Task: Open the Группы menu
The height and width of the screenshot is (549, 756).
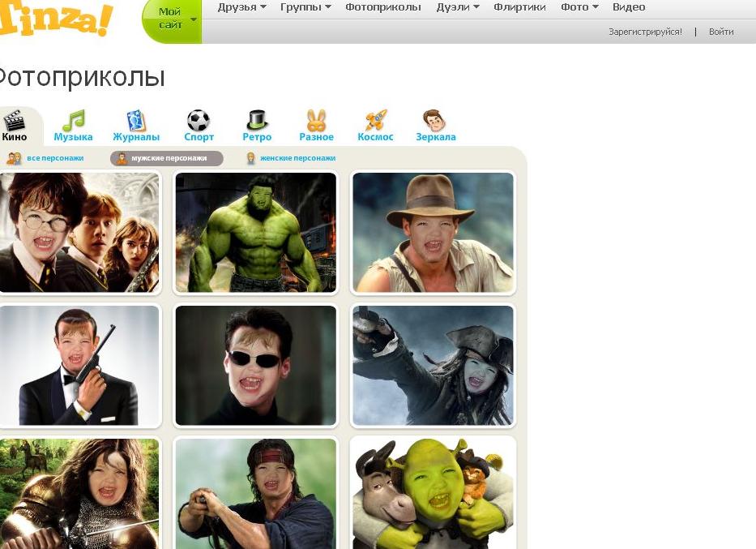Action: click(x=301, y=7)
